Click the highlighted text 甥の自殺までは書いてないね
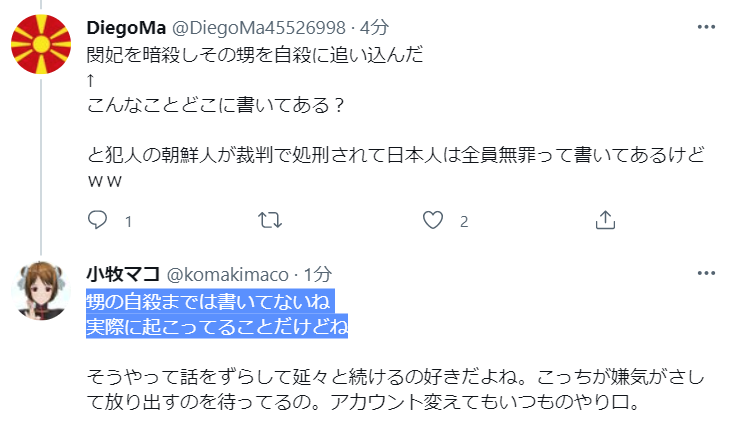This screenshot has height=426, width=731. point(208,301)
